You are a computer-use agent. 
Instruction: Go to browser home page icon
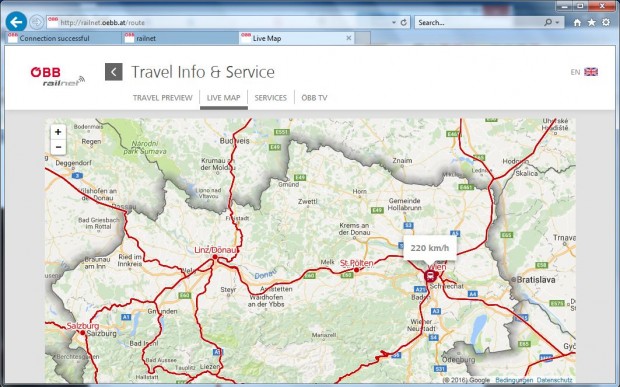[577, 23]
